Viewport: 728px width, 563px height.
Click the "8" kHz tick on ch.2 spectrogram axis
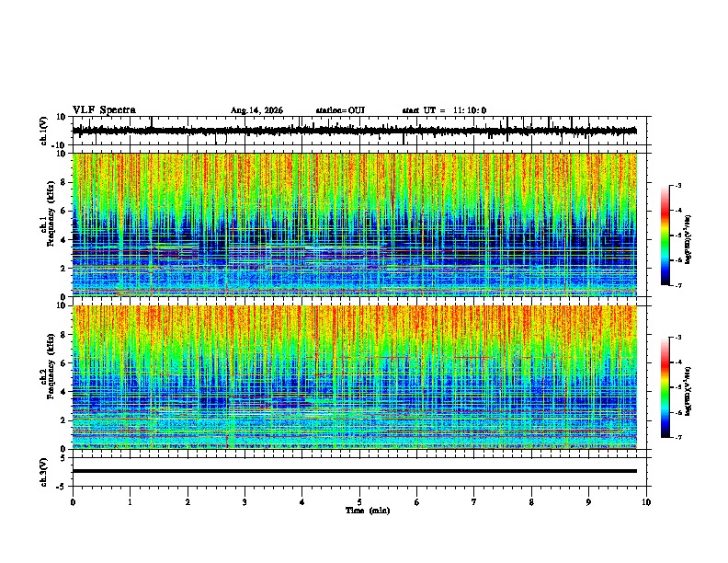click(x=64, y=335)
